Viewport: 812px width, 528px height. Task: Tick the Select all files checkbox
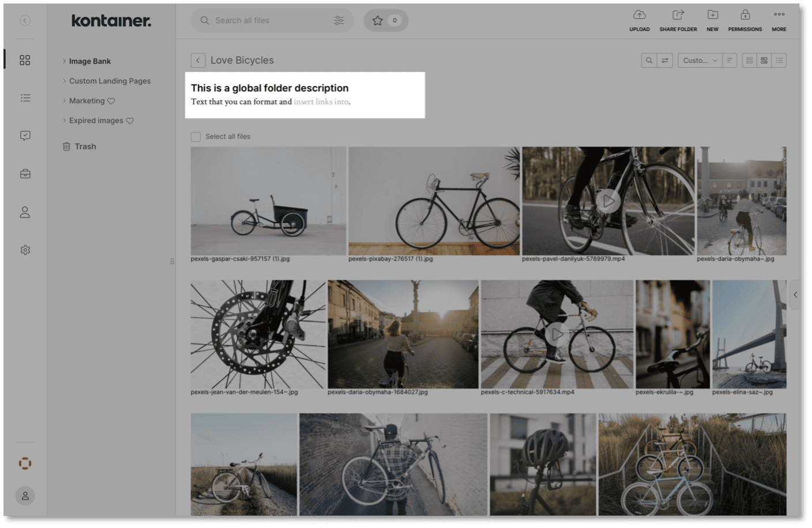196,137
